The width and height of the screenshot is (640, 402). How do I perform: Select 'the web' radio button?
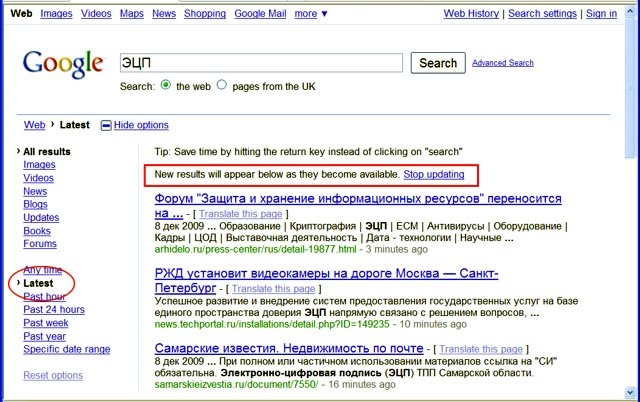(x=166, y=85)
